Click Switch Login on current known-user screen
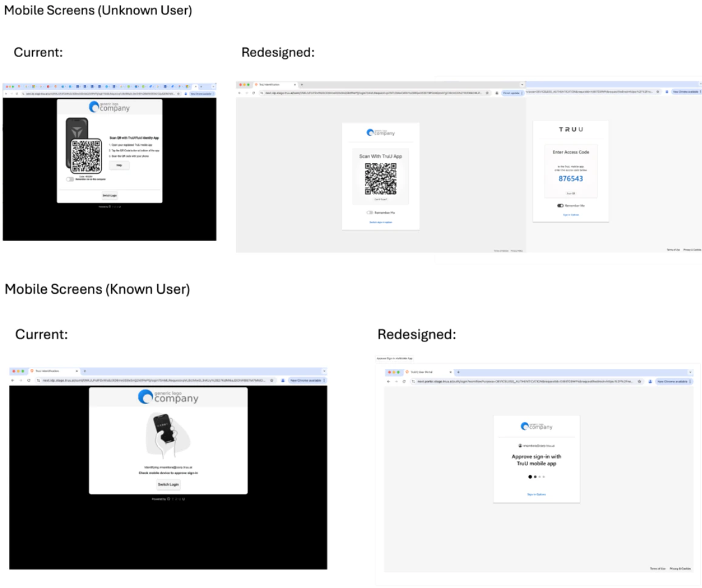702x588 pixels. [x=168, y=484]
